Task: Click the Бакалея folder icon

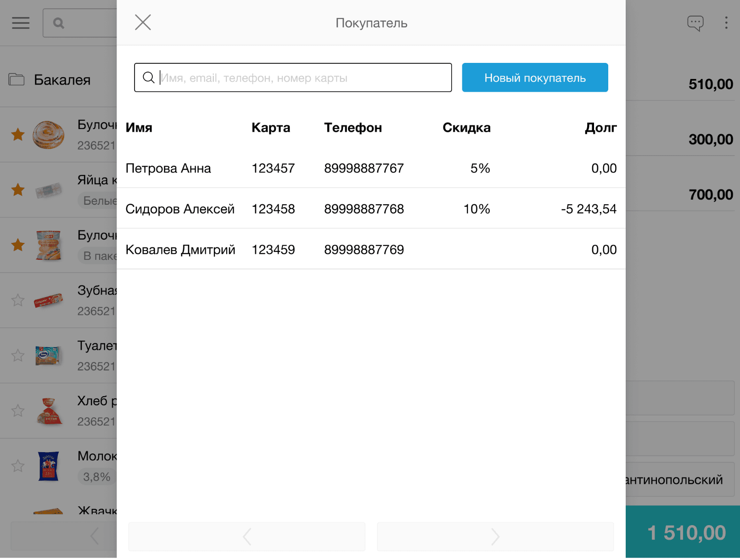Action: [x=17, y=80]
